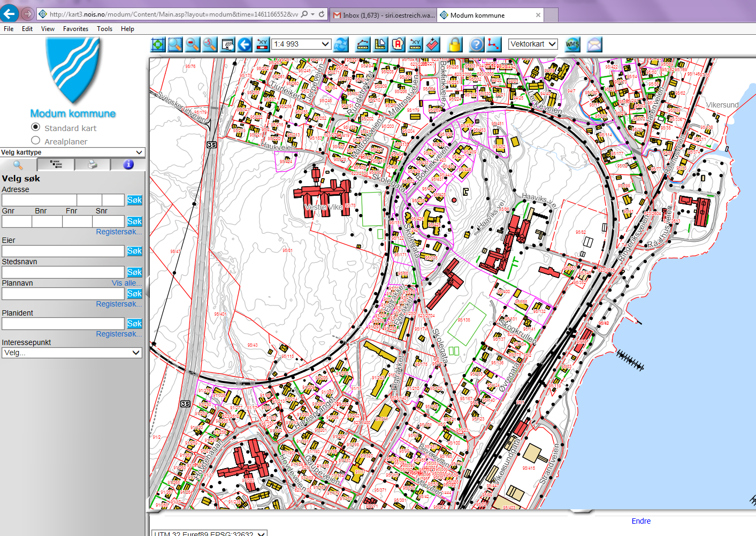Image resolution: width=756 pixels, height=536 pixels.
Task: Open the Help menu
Action: point(127,29)
